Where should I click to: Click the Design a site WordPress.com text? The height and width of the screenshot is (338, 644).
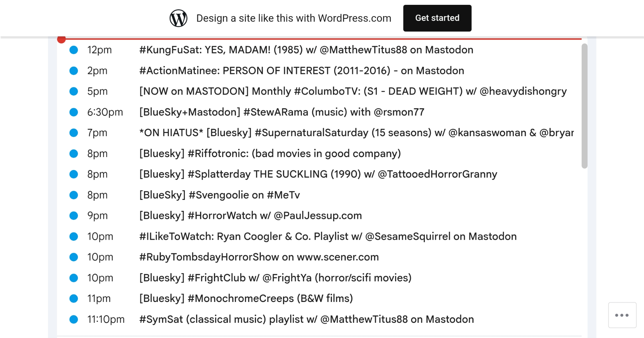pyautogui.click(x=294, y=18)
